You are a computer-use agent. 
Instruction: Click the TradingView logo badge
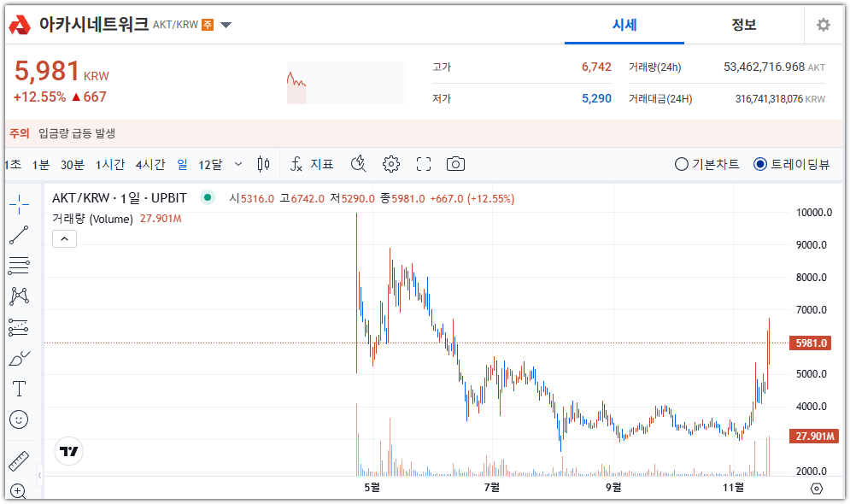click(x=69, y=451)
